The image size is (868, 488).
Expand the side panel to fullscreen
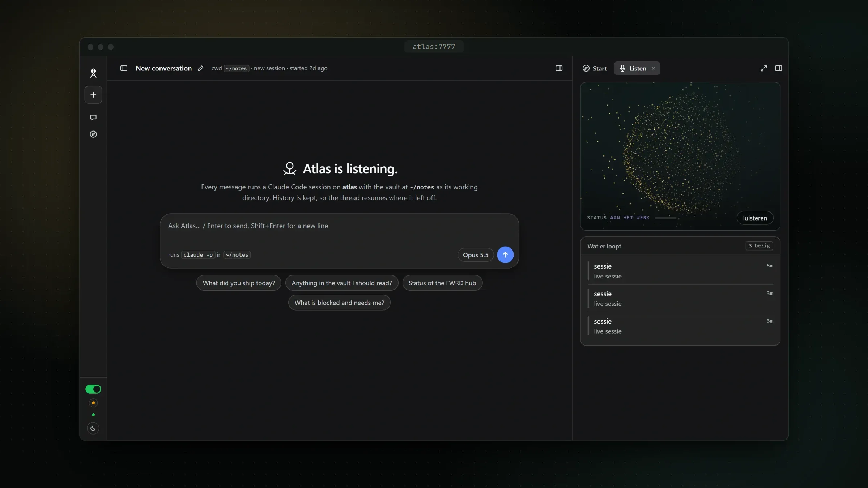point(763,68)
